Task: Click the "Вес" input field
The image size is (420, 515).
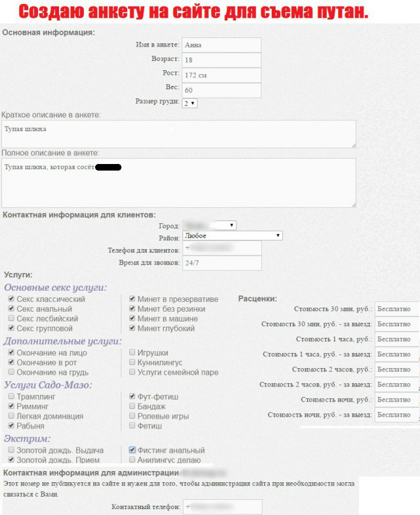Action: pos(222,91)
